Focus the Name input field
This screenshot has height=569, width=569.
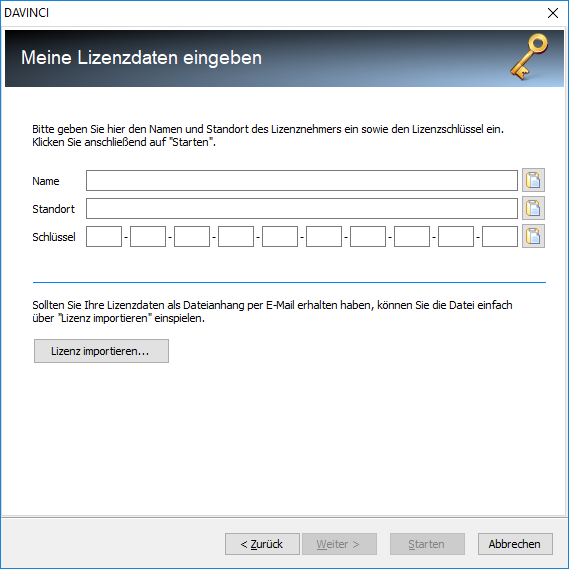coord(302,180)
